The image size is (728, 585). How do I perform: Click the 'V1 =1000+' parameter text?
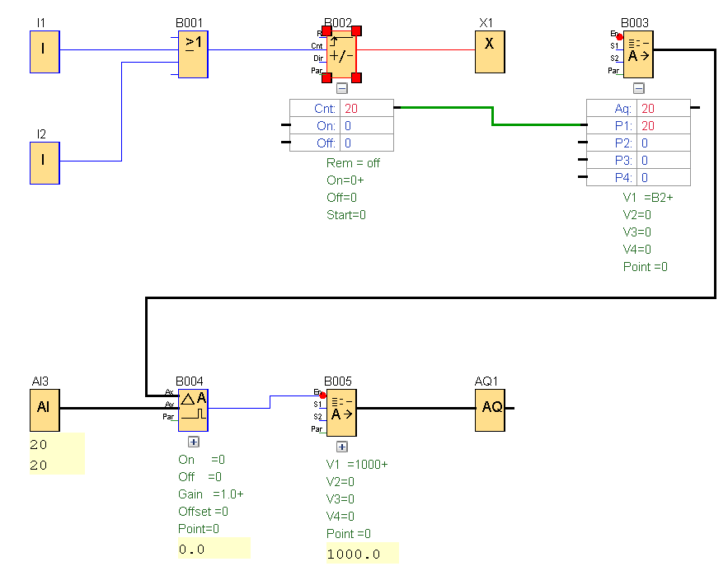coord(356,464)
